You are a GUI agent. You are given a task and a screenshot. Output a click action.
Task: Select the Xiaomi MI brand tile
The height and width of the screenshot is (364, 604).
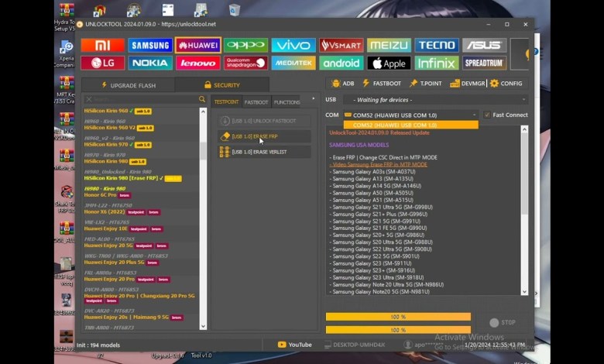[x=102, y=46]
